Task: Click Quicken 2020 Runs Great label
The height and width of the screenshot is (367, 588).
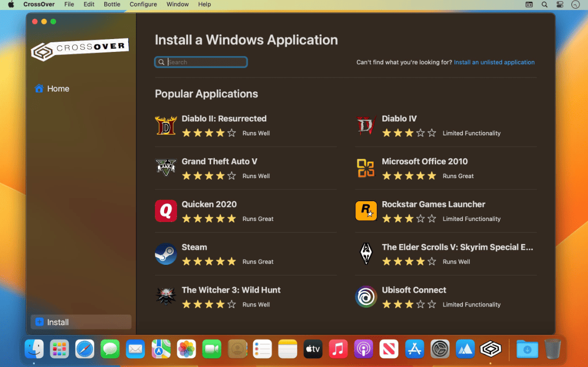Action: tap(258, 219)
